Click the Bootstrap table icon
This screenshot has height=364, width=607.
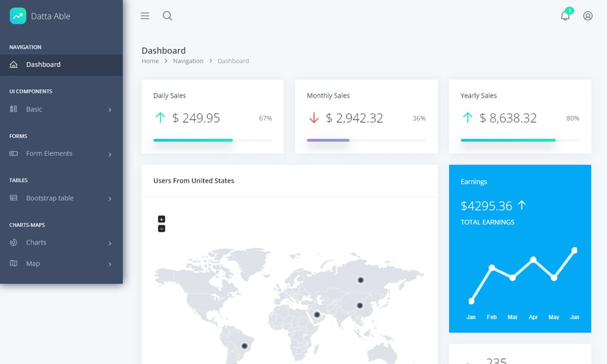(x=13, y=198)
